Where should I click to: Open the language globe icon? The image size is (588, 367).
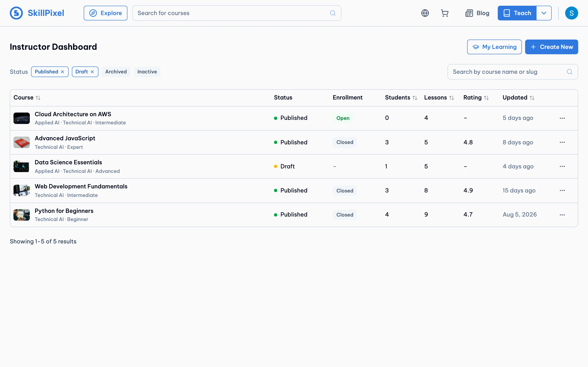point(425,13)
